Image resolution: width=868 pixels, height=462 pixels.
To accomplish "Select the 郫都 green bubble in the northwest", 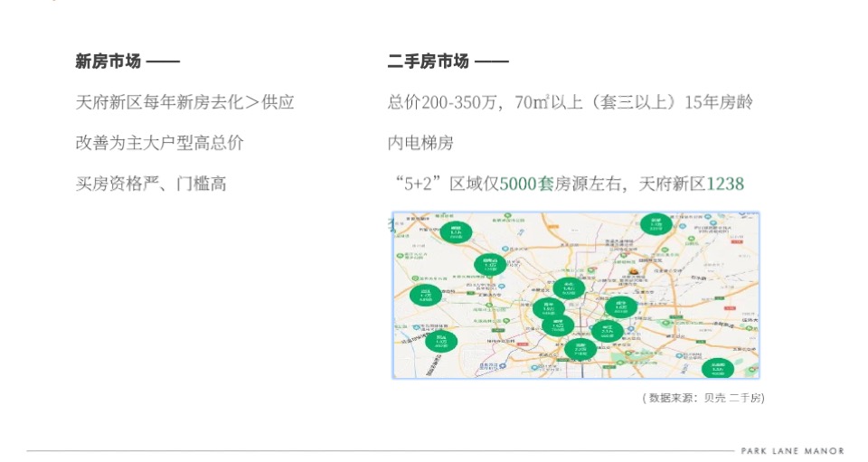I will (x=456, y=231).
